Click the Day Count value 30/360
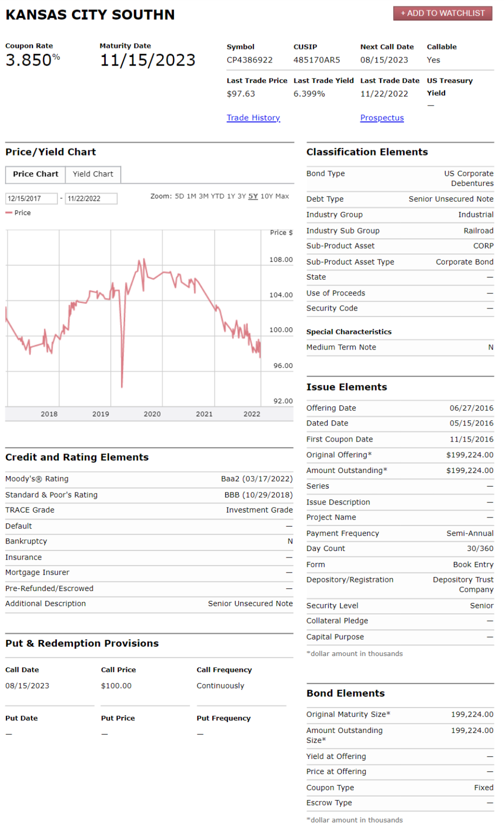 pyautogui.click(x=480, y=548)
